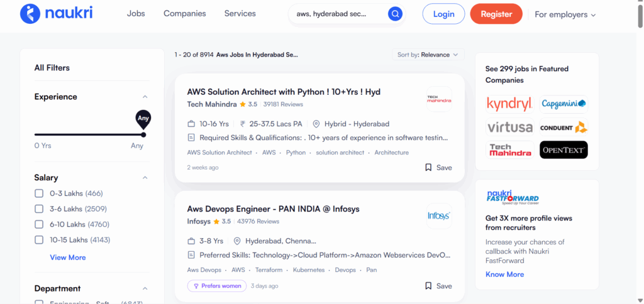The height and width of the screenshot is (304, 644).
Task: Click Infosys company name in second card
Action: pyautogui.click(x=199, y=222)
